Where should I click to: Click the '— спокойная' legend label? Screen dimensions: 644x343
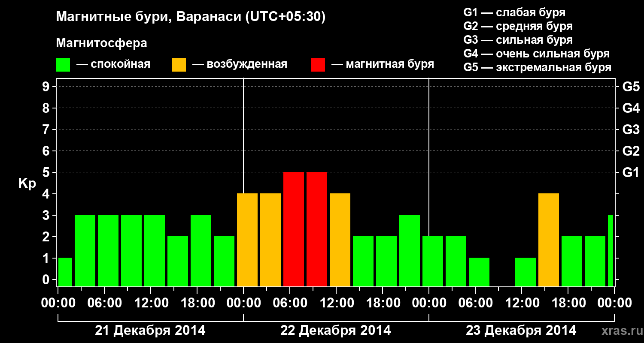[113, 64]
